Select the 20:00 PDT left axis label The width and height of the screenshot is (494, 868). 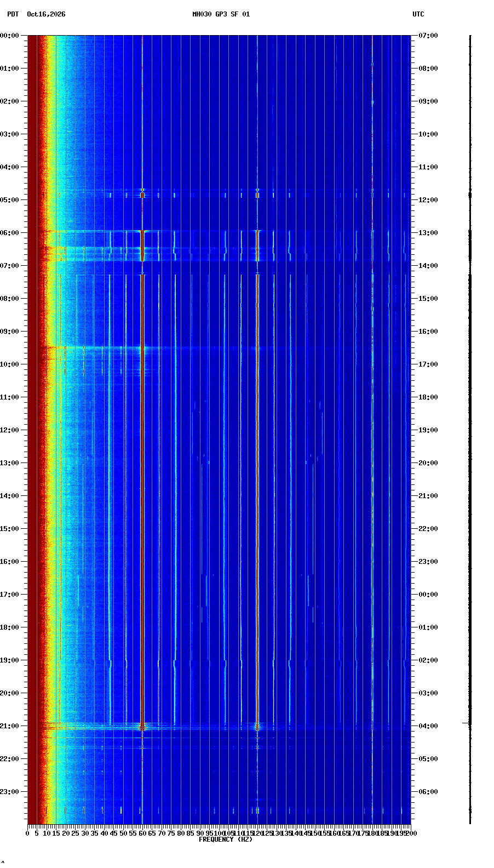coord(9,693)
